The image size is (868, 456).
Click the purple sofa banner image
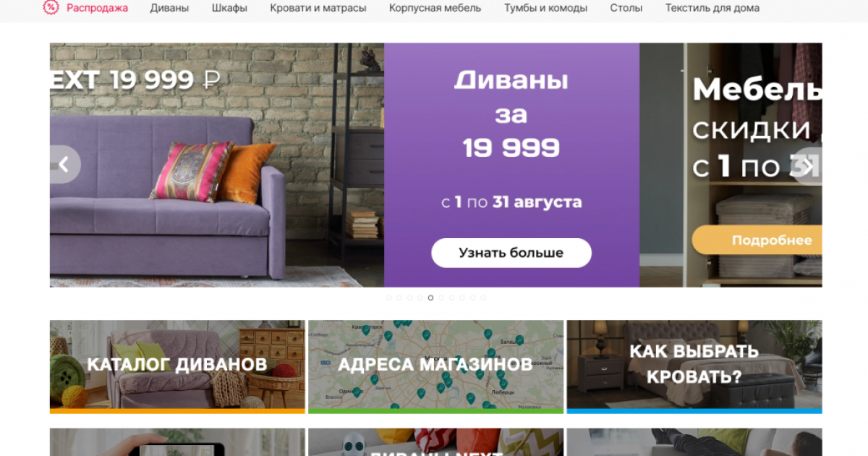point(217,165)
